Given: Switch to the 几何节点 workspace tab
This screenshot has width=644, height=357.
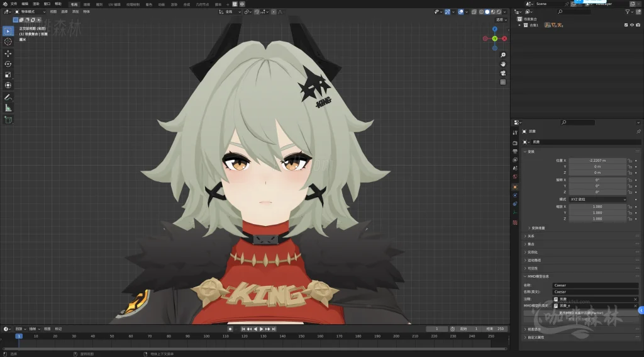Looking at the screenshot, I should (202, 4).
